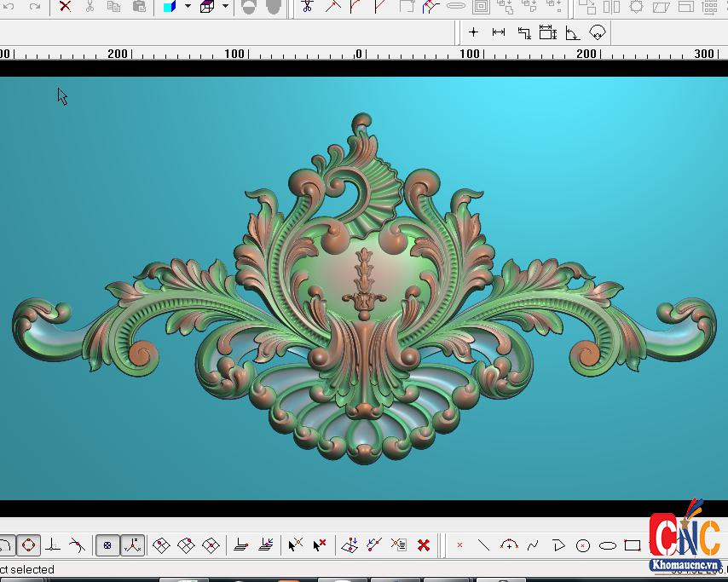Select the horizontal dimension measure tool

pyautogui.click(x=499, y=32)
